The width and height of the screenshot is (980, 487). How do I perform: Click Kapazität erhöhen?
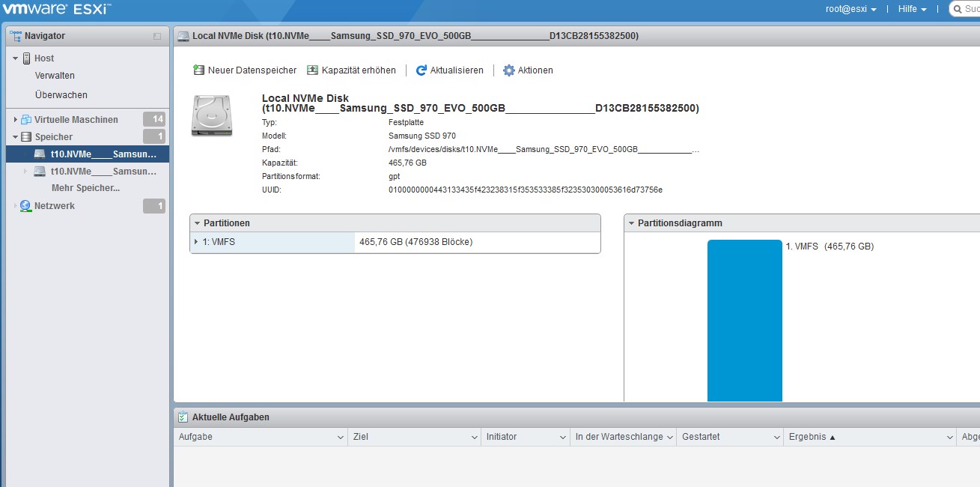(x=351, y=70)
